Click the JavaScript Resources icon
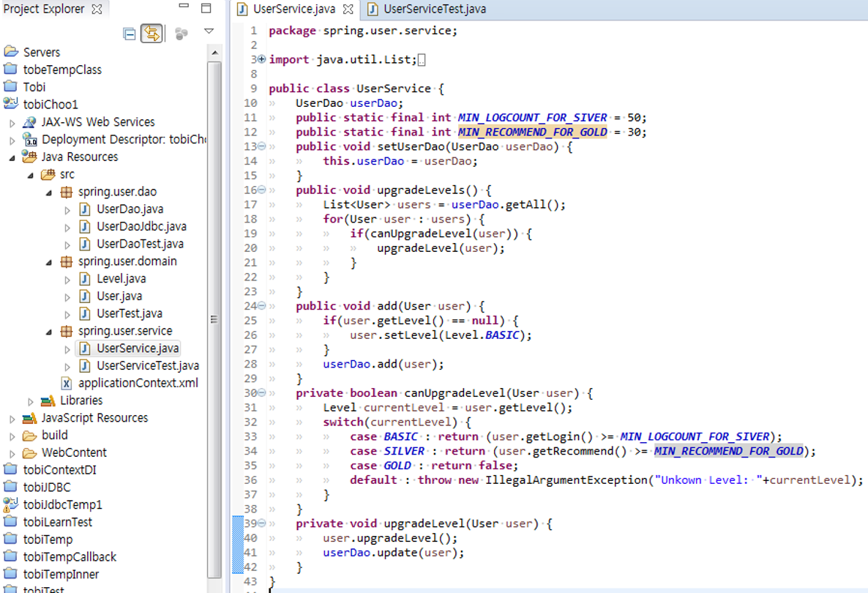Viewport: 868px width, 593px height. click(x=29, y=418)
